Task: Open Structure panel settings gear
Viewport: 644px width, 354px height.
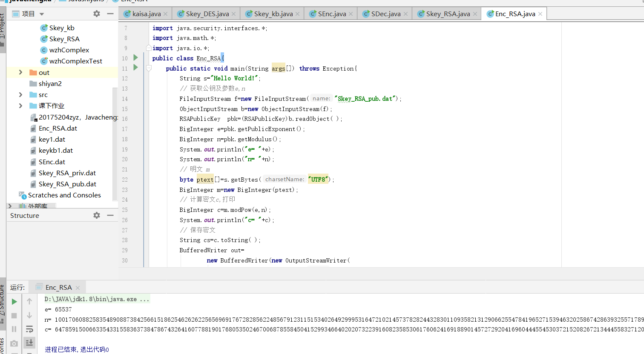Action: [97, 215]
